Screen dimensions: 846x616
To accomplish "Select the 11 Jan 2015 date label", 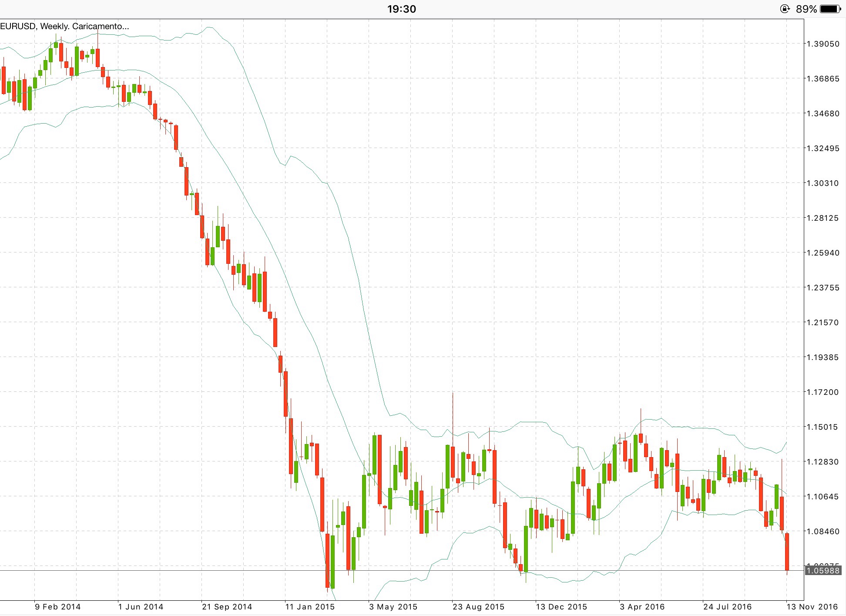I will coord(309,606).
